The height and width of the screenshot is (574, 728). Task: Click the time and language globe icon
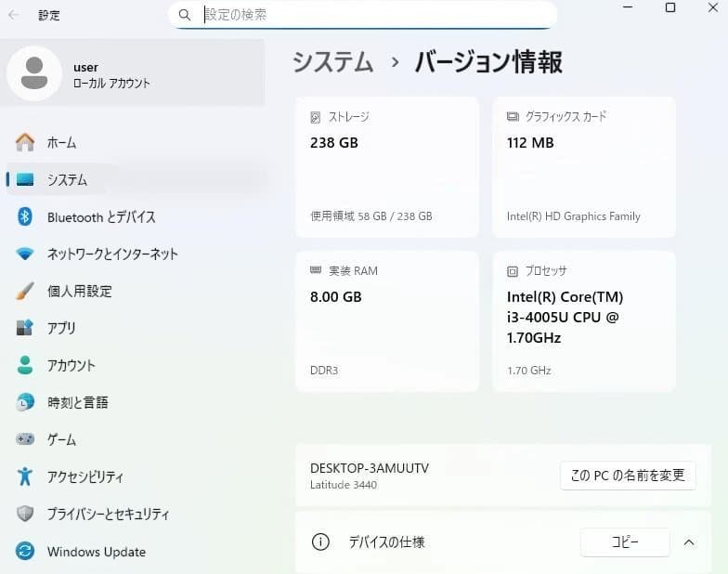coord(25,402)
